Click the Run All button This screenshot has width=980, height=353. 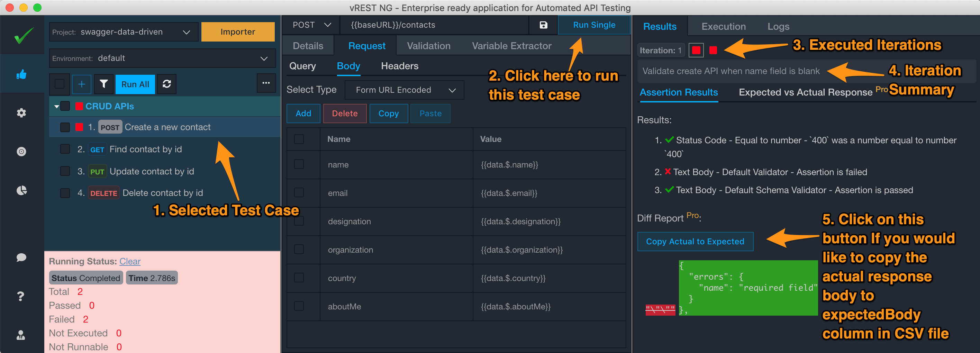[135, 84]
